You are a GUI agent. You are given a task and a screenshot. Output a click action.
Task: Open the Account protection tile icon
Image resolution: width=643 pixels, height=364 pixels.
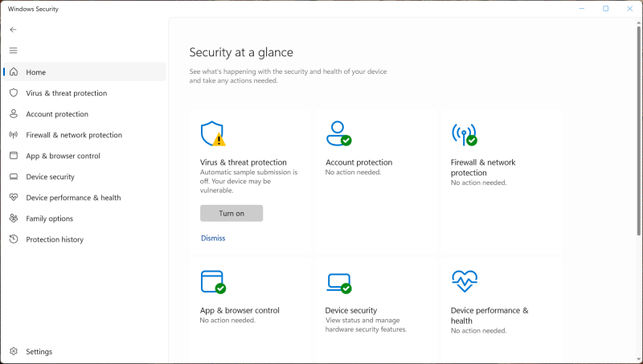point(338,133)
